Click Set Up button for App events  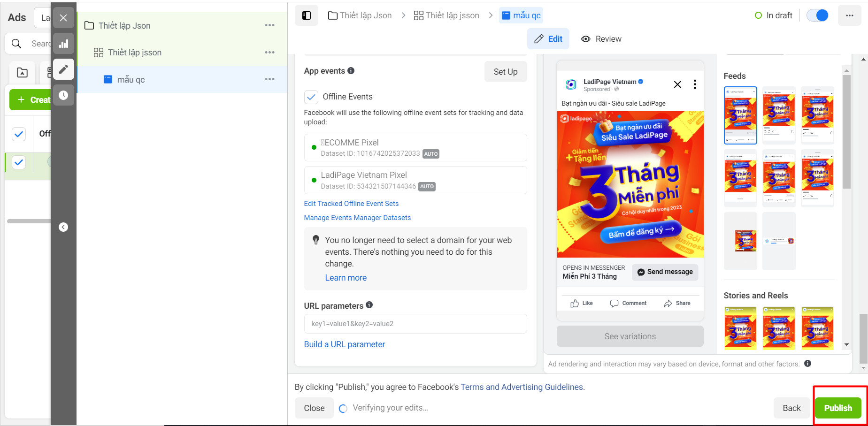click(x=506, y=72)
